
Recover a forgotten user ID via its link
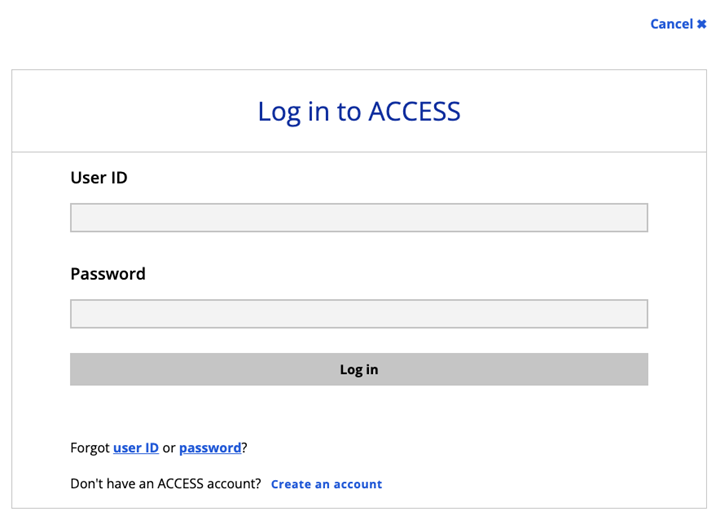click(x=136, y=448)
